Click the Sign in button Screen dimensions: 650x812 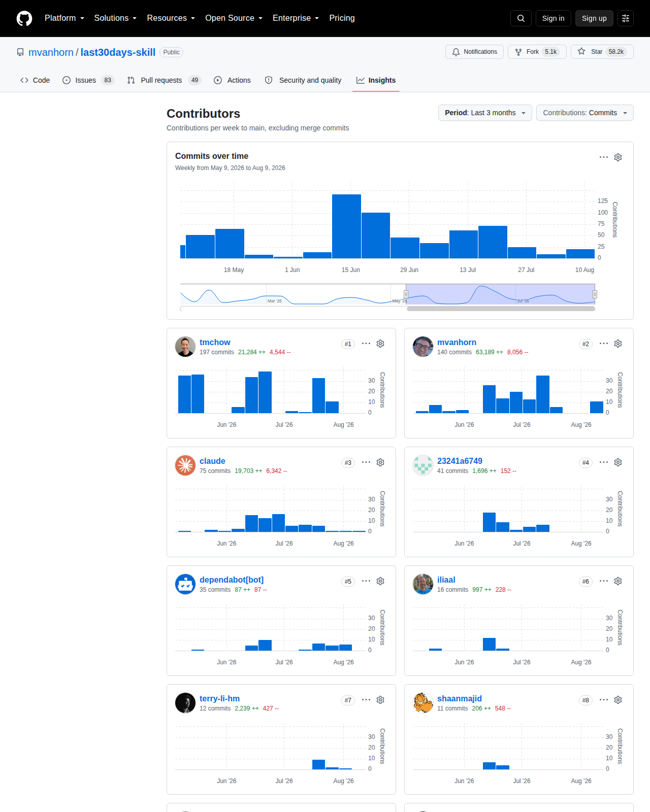(553, 18)
